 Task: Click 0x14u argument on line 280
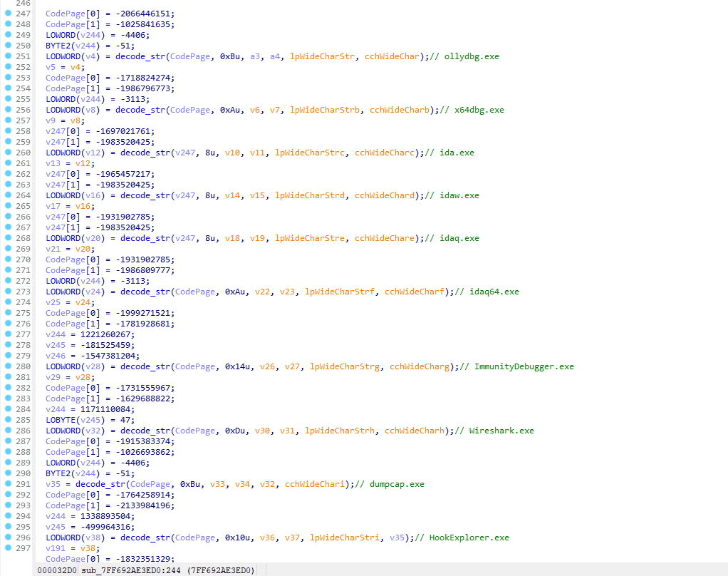coord(238,366)
